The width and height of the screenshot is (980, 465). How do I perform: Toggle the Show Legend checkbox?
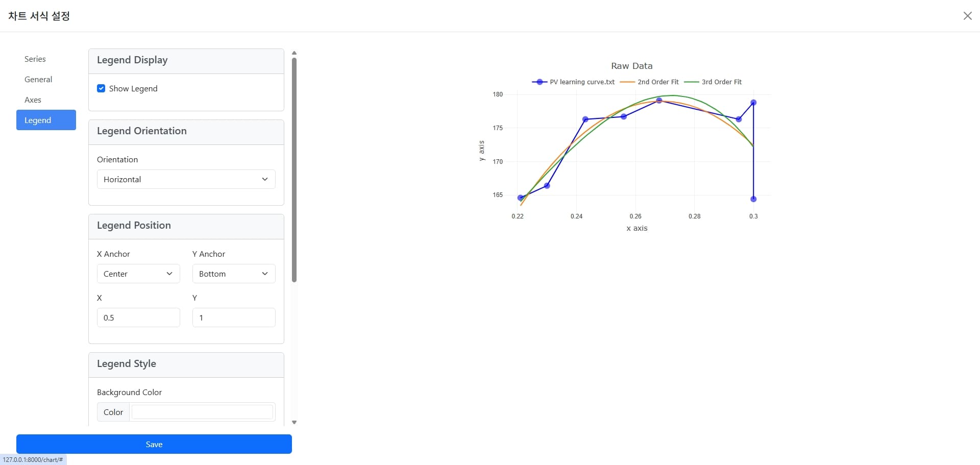[101, 88]
